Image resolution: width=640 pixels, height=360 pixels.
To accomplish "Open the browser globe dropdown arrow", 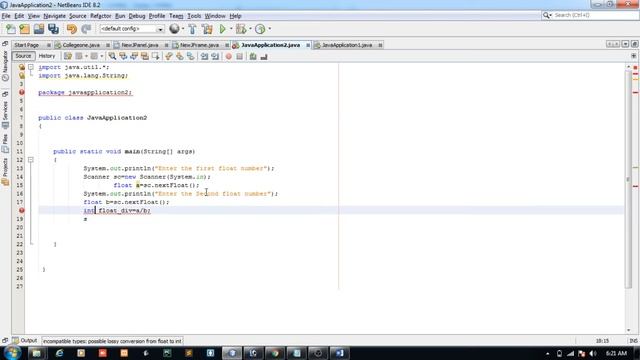I will (183, 29).
